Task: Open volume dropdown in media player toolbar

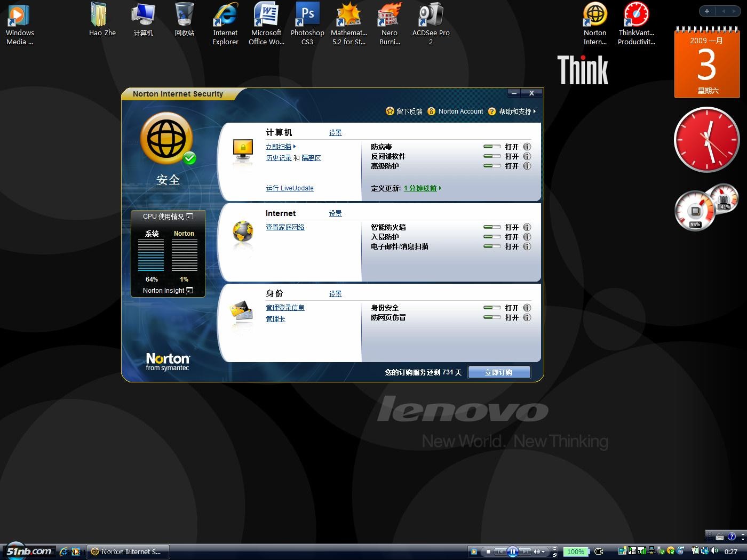Action: click(543, 551)
